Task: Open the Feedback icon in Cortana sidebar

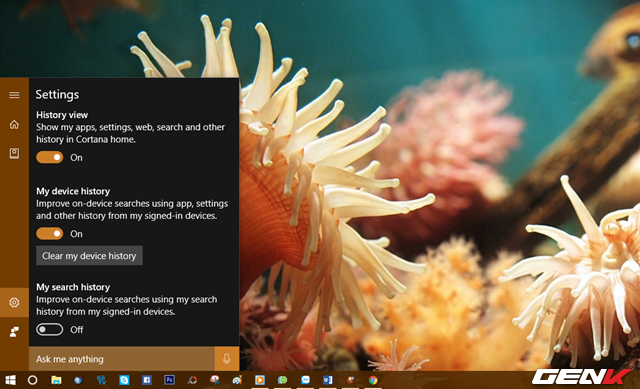Action: (14, 332)
